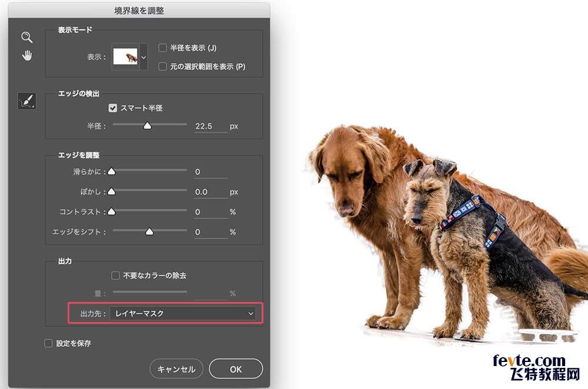Click the 滑らかに slider handle

(111, 171)
